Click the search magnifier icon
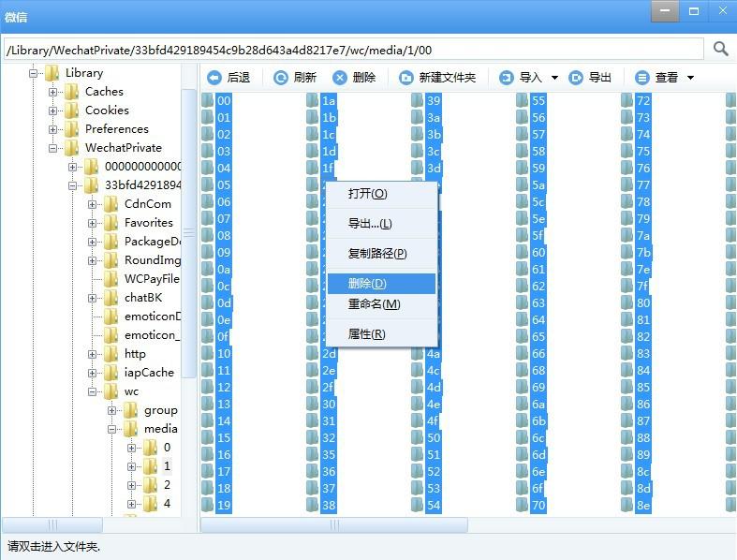This screenshot has height=560, width=737. (720, 49)
